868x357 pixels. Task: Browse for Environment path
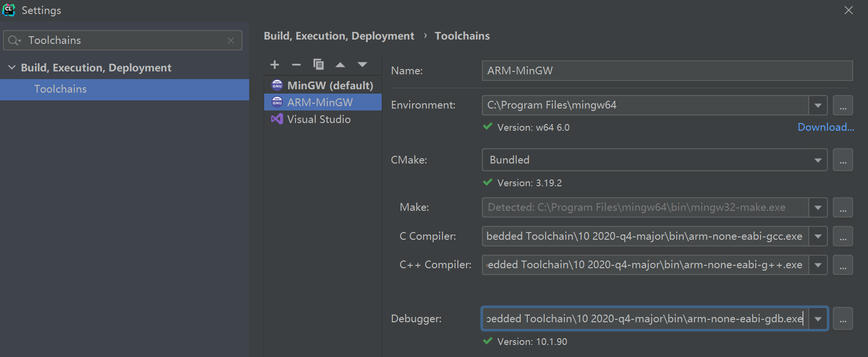click(x=842, y=105)
